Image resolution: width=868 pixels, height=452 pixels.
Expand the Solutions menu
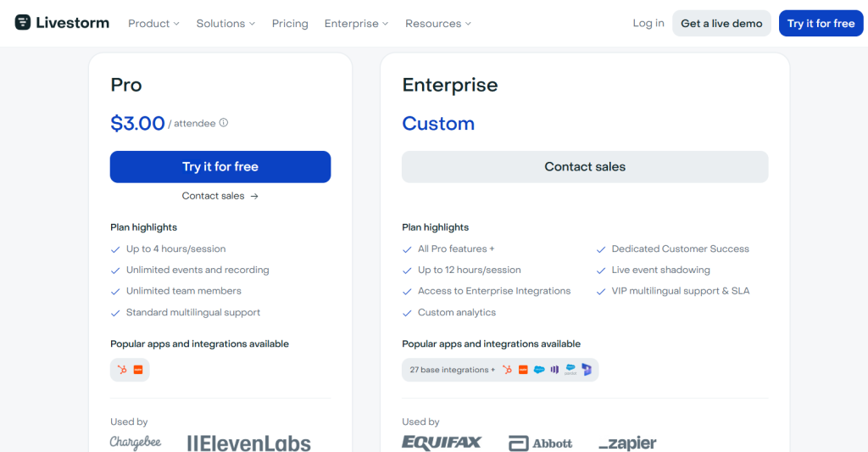(225, 23)
